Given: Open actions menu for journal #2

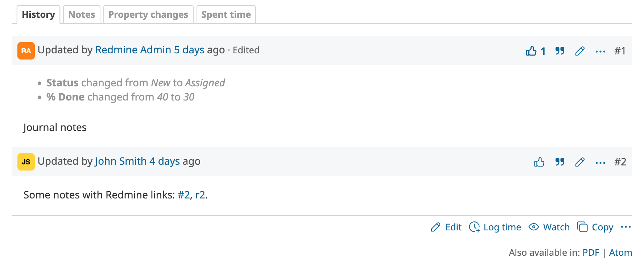Looking at the screenshot, I should click(600, 162).
